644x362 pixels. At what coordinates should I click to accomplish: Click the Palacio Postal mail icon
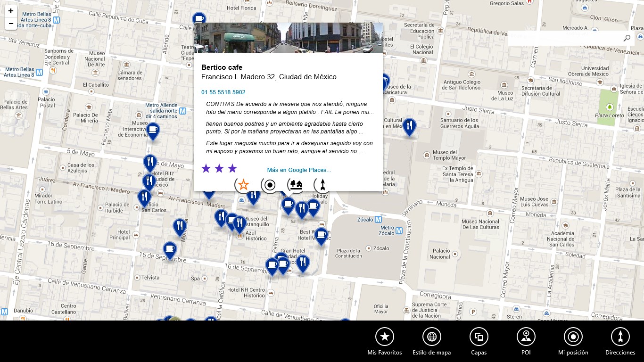point(46,92)
